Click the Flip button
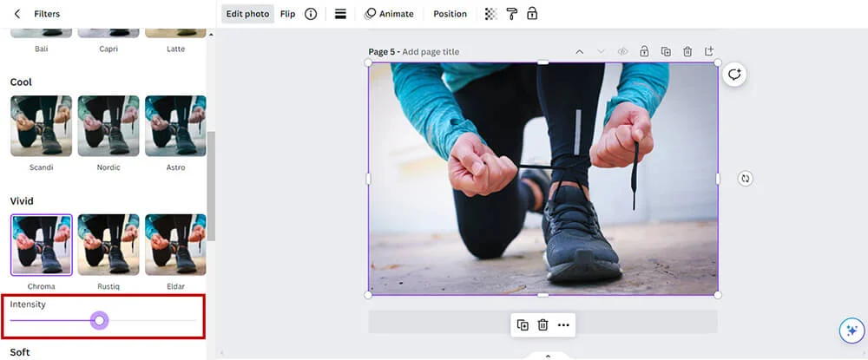 (287, 14)
